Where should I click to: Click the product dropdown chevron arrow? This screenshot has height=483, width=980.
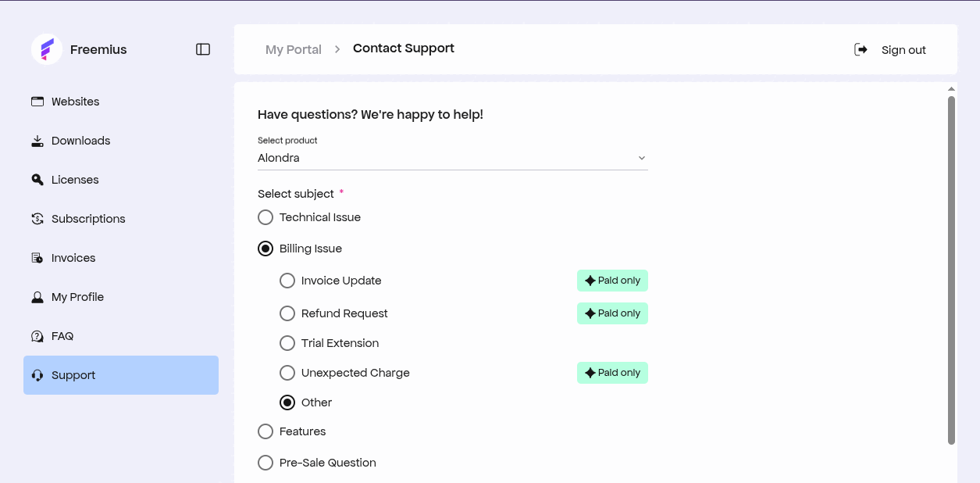tap(642, 158)
